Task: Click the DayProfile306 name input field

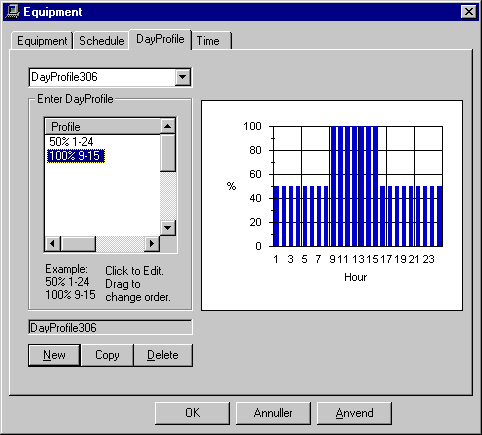Action: [110, 328]
